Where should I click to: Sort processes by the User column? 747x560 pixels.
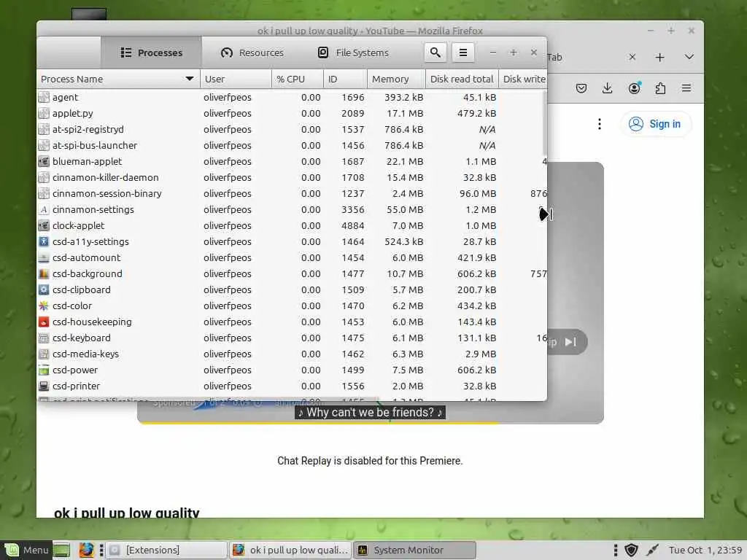tap(236, 79)
